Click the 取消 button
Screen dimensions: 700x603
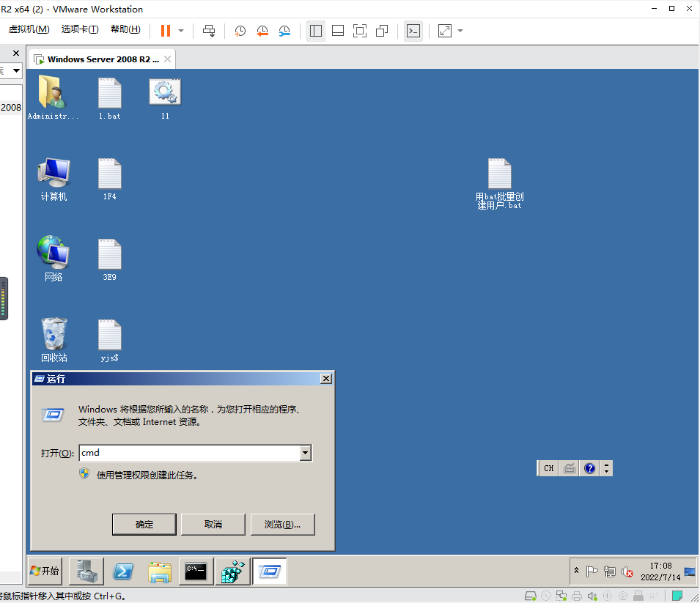pyautogui.click(x=213, y=525)
